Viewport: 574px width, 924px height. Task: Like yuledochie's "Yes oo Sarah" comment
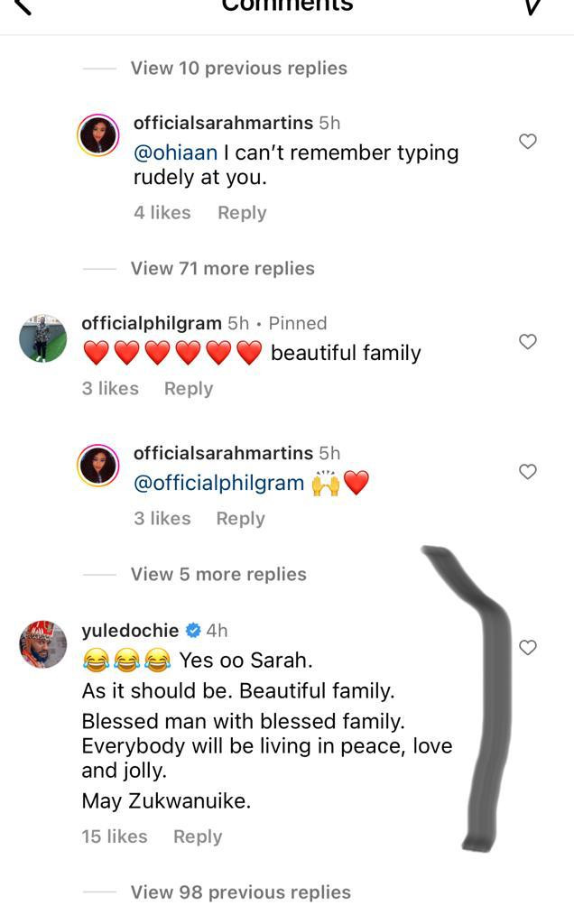tap(528, 647)
